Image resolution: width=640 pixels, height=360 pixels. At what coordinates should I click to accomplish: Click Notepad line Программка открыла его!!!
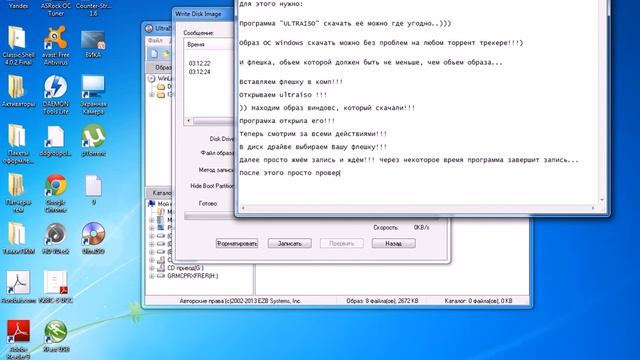287,121
